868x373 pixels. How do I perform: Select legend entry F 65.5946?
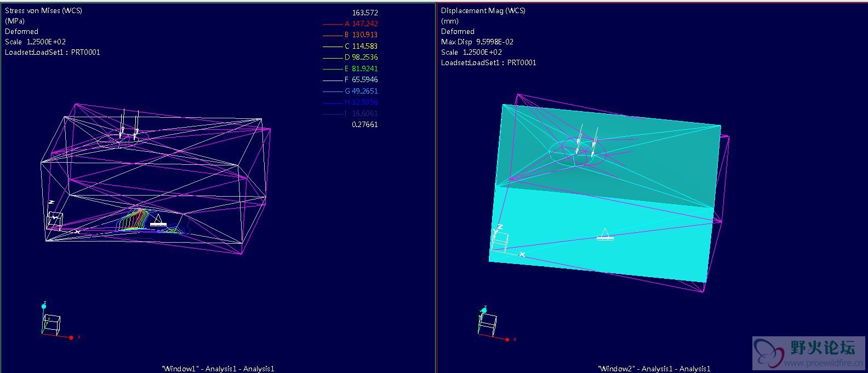pyautogui.click(x=361, y=80)
